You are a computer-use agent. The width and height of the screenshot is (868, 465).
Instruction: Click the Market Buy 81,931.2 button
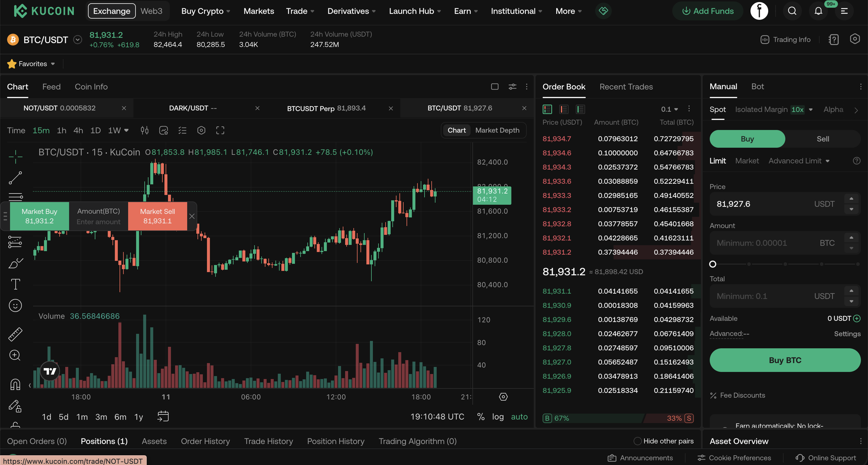pyautogui.click(x=40, y=216)
